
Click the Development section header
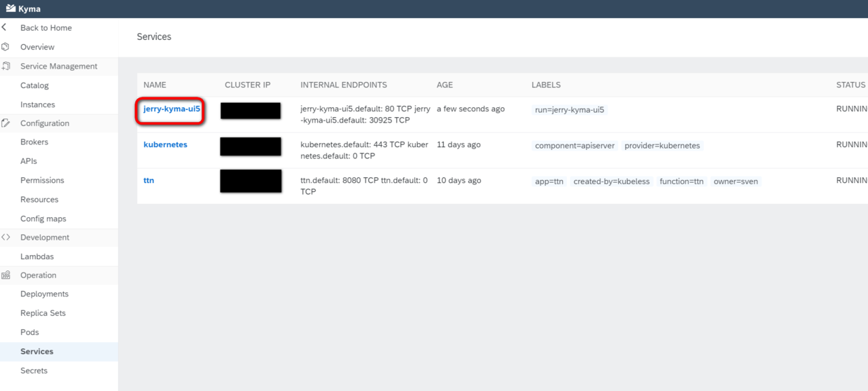[45, 238]
